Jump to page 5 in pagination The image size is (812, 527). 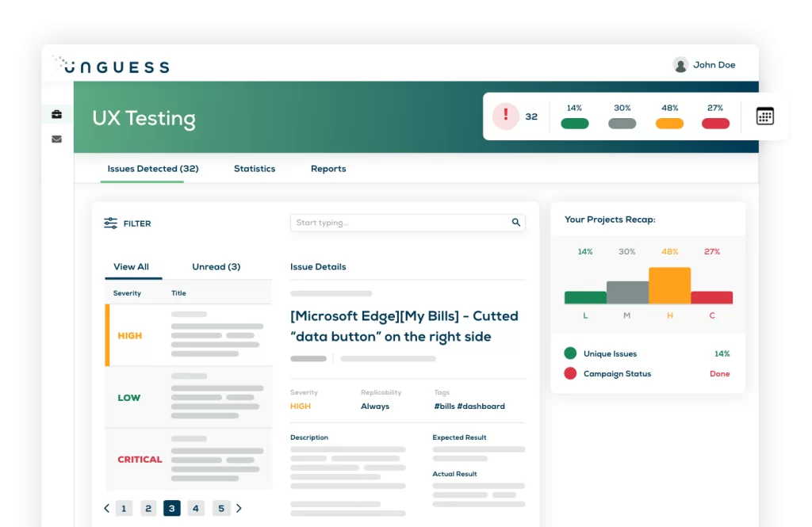pos(221,508)
